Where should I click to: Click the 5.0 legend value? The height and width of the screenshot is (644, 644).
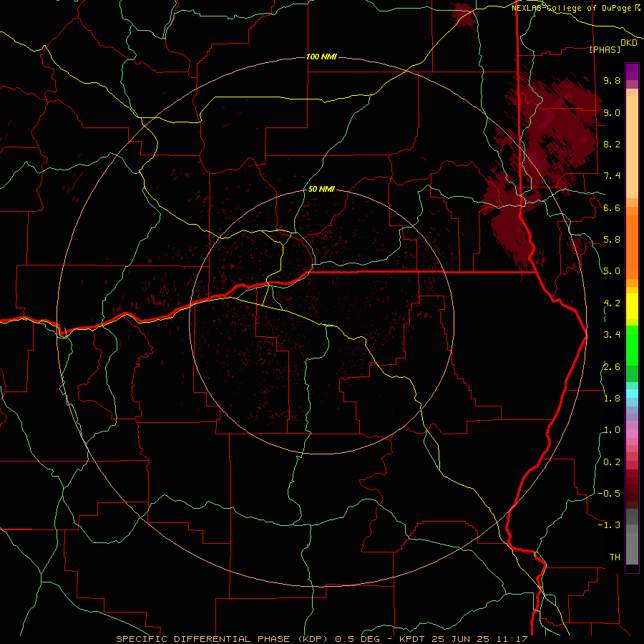612,271
